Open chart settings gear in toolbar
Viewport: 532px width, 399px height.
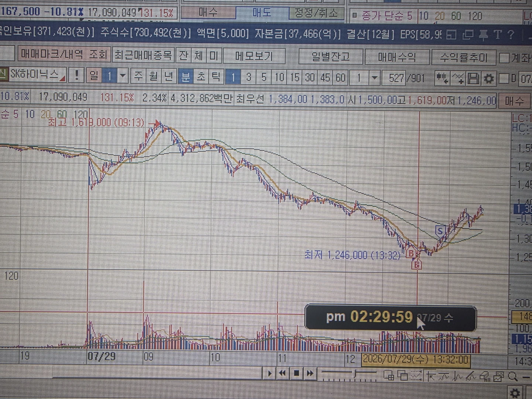pos(488,79)
